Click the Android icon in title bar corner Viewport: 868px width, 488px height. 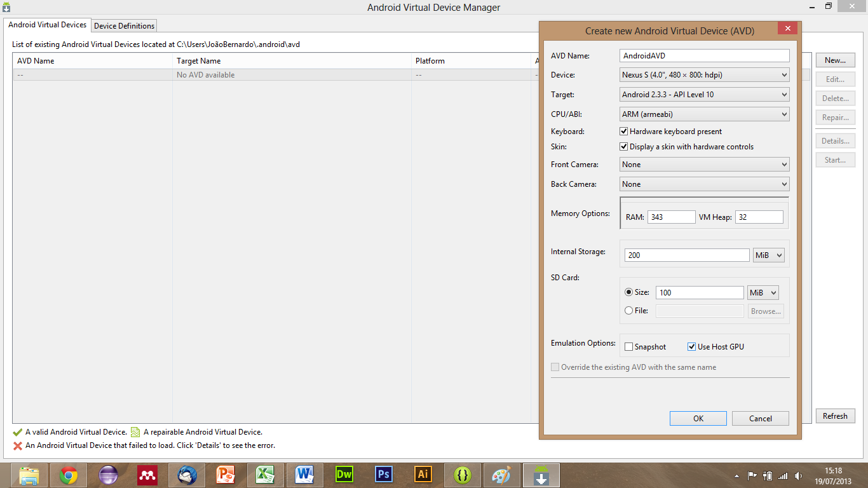click(x=6, y=7)
